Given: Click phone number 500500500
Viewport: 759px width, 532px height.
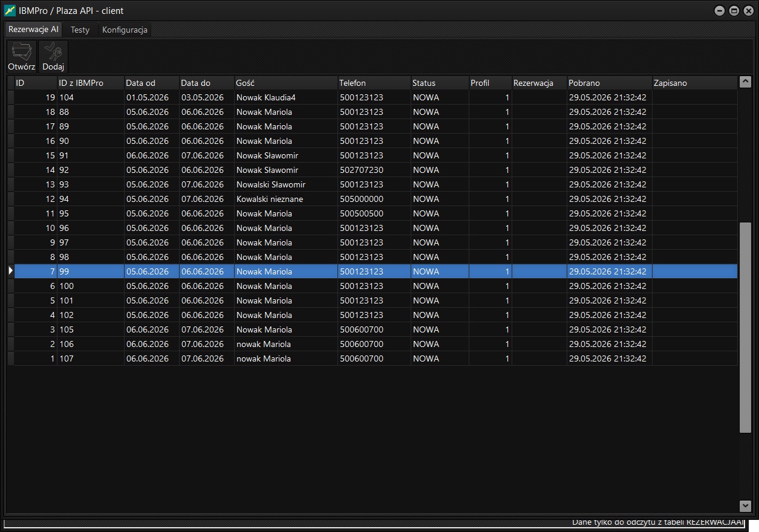Looking at the screenshot, I should point(361,213).
